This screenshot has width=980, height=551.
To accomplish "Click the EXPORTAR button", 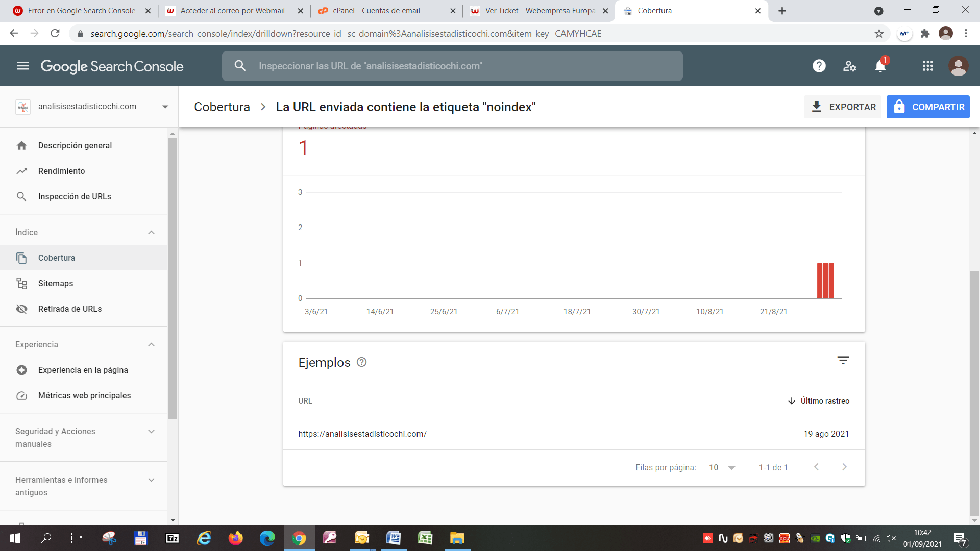I will tap(843, 107).
